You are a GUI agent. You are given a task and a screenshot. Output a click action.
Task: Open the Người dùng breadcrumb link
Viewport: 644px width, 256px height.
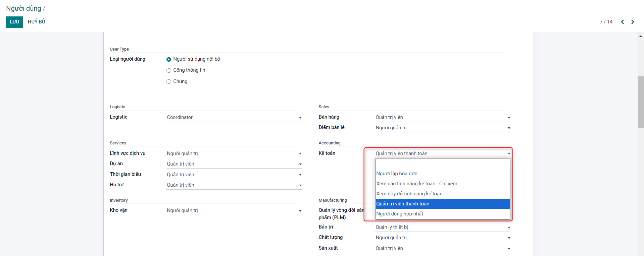[x=23, y=8]
